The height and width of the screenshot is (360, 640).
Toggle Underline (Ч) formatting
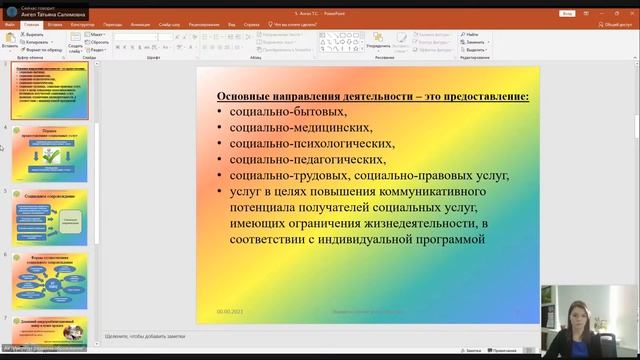tap(132, 48)
